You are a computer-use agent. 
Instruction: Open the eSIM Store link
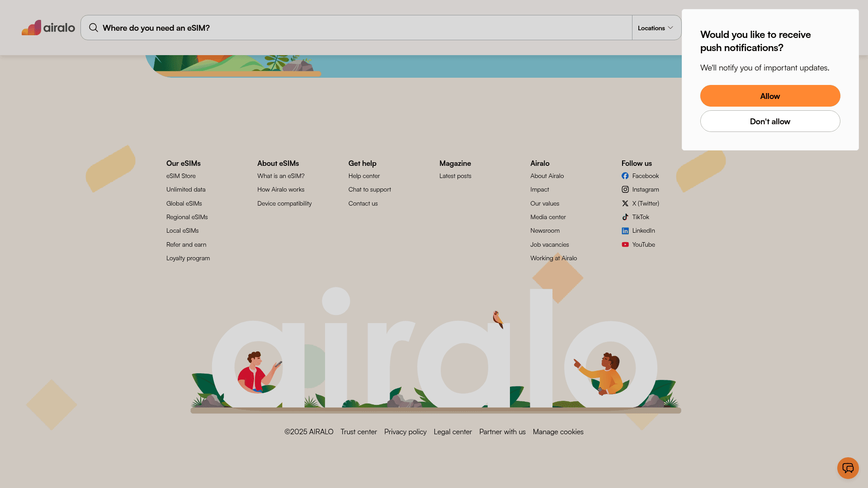[x=181, y=176]
